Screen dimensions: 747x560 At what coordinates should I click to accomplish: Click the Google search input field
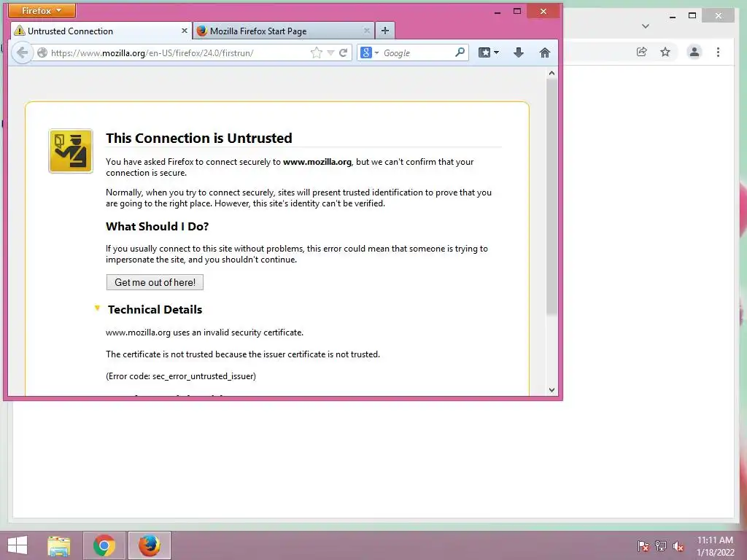tap(417, 52)
